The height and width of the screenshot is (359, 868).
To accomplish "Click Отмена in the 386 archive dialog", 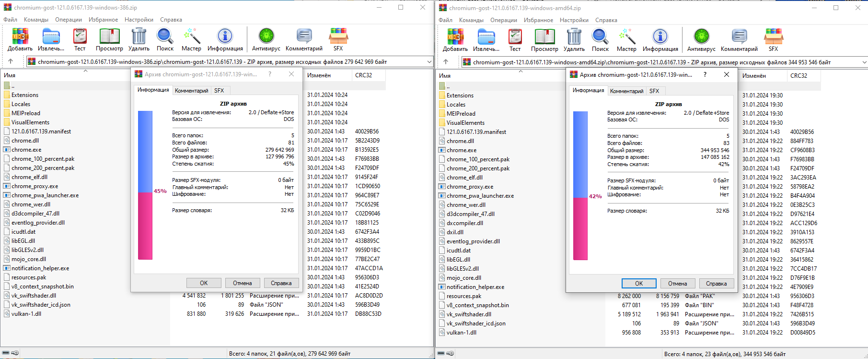I will click(243, 283).
